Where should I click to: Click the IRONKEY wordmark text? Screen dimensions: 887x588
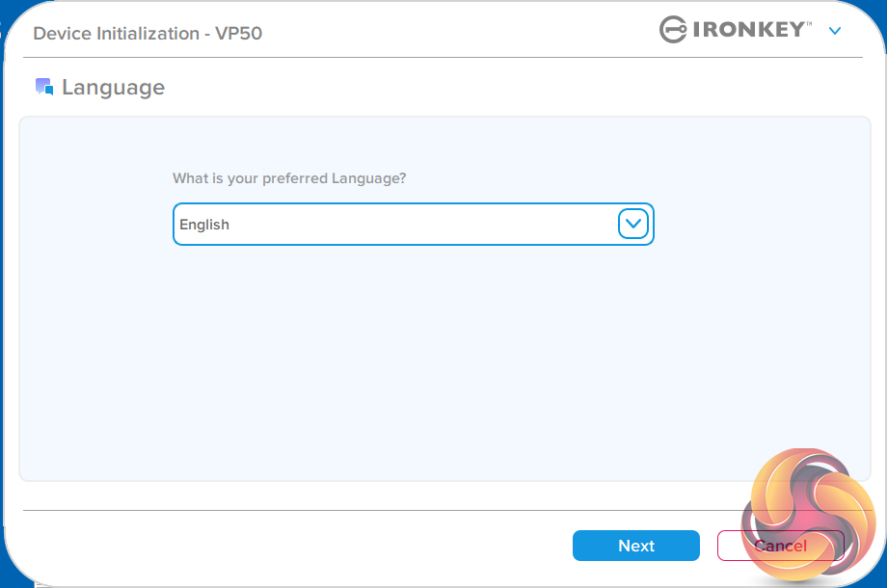point(747,30)
